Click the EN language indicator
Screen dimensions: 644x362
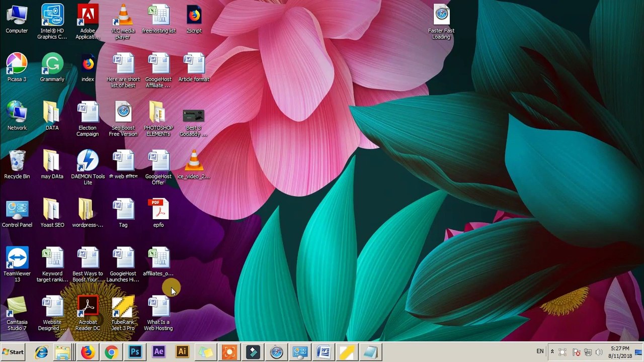tap(540, 351)
